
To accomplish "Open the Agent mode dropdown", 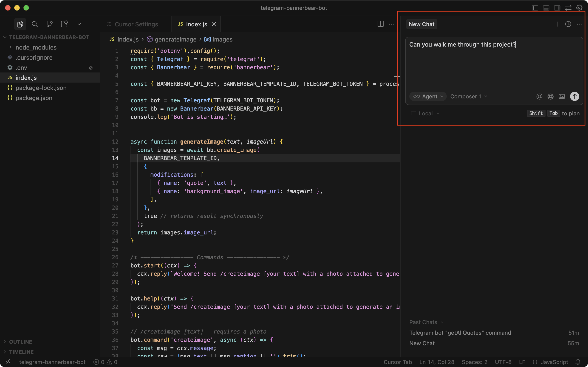I will (x=428, y=96).
